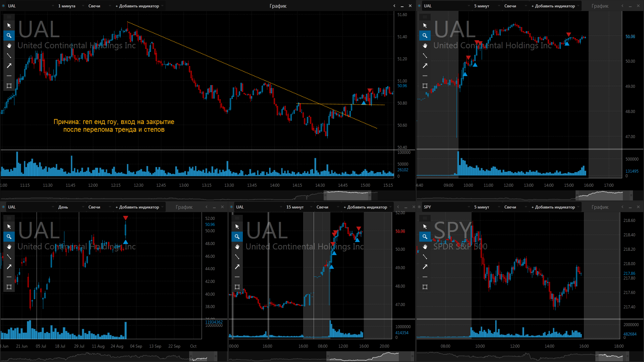Select the arrow drawing tool in the 1-minute UAL chart
The height and width of the screenshot is (362, 644).
pos(9,66)
